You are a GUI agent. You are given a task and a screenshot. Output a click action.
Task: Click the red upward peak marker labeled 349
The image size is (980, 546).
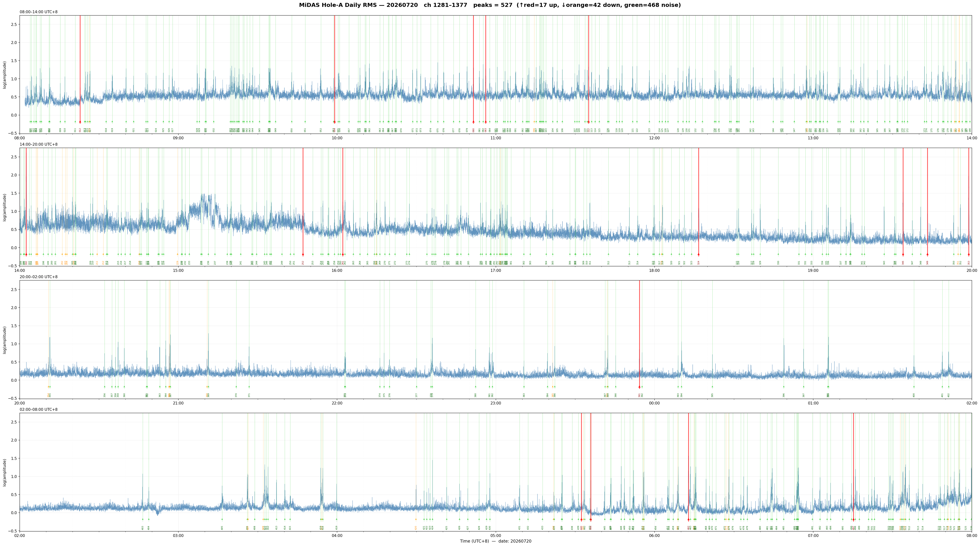point(927,254)
